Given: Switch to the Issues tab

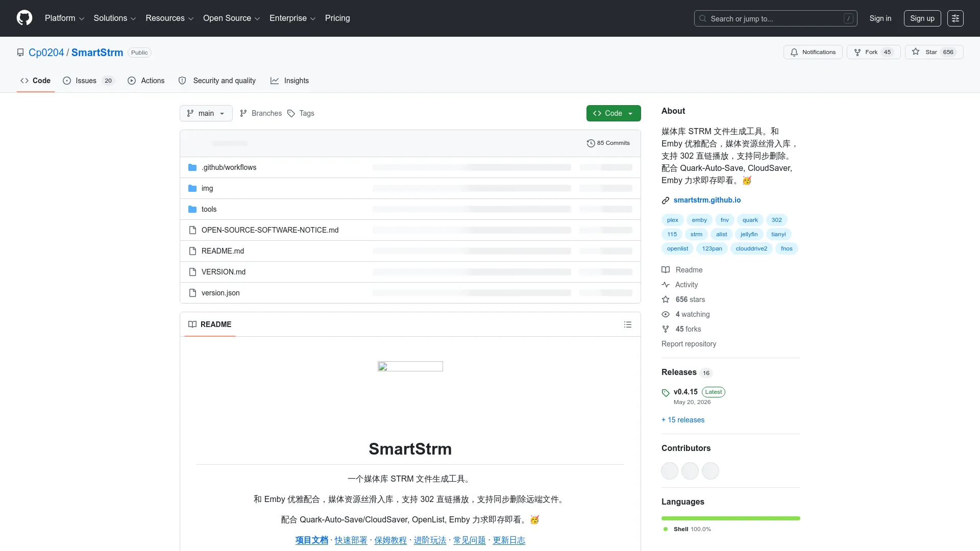Looking at the screenshot, I should pyautogui.click(x=89, y=81).
